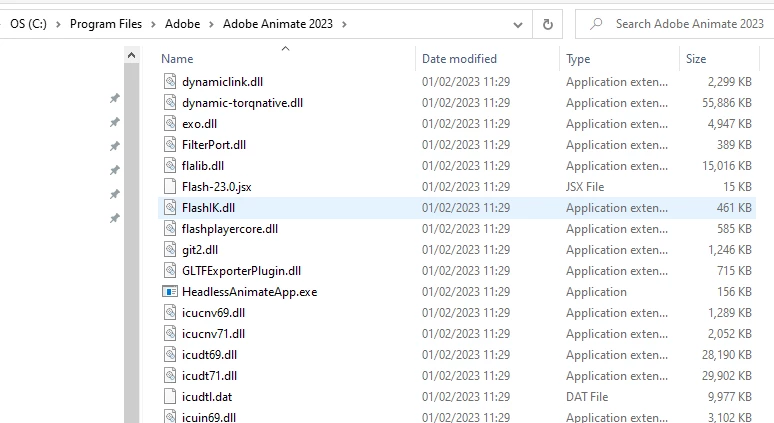Click the search magnifier icon

(596, 24)
